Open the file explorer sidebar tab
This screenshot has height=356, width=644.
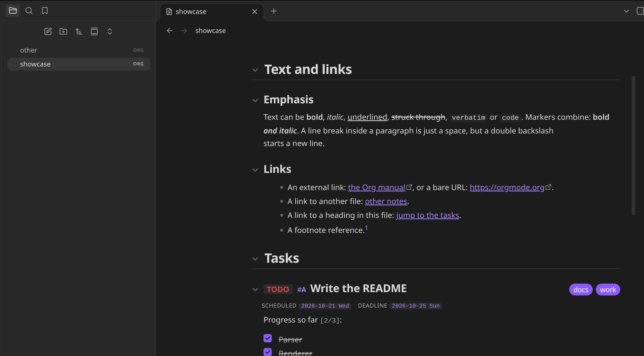click(x=13, y=11)
